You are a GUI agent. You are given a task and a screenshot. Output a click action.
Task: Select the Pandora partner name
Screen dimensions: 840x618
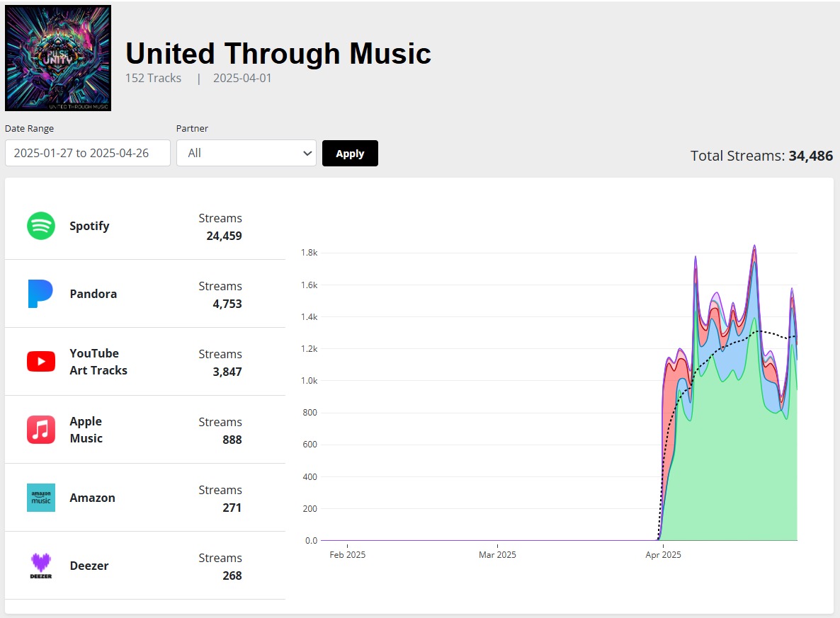[93, 294]
